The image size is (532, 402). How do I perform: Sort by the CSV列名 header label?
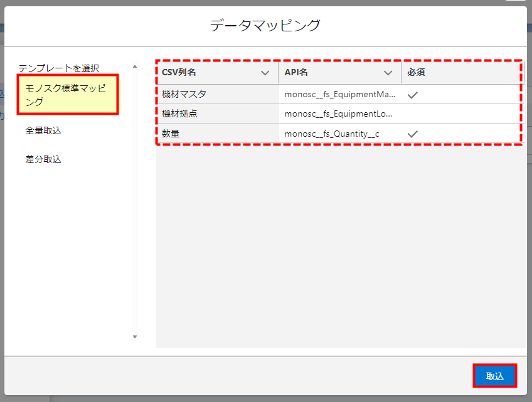click(x=179, y=73)
